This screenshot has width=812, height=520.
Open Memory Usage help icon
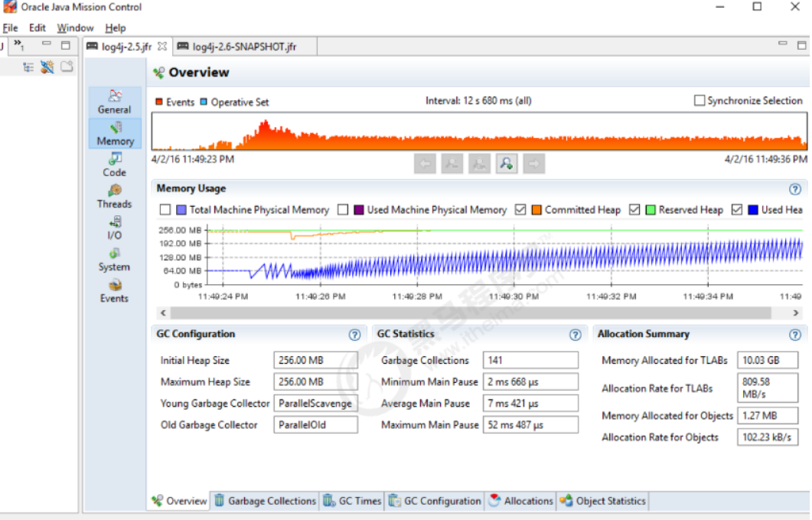795,189
